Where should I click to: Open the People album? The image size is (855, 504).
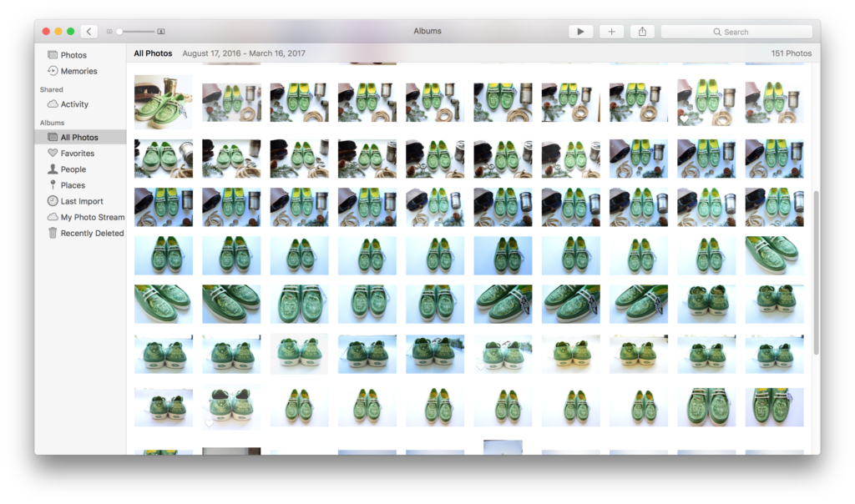[73, 169]
